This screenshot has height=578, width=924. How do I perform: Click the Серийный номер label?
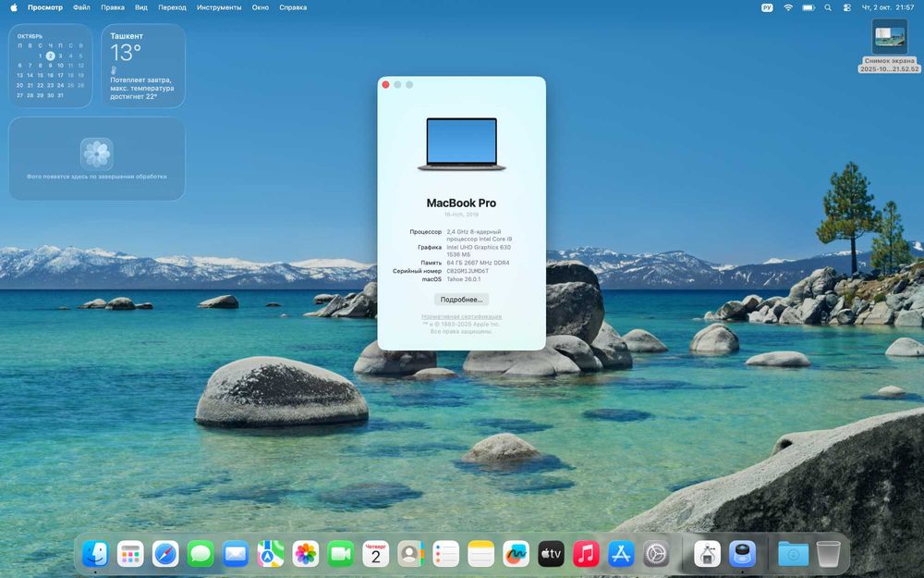[x=418, y=271]
